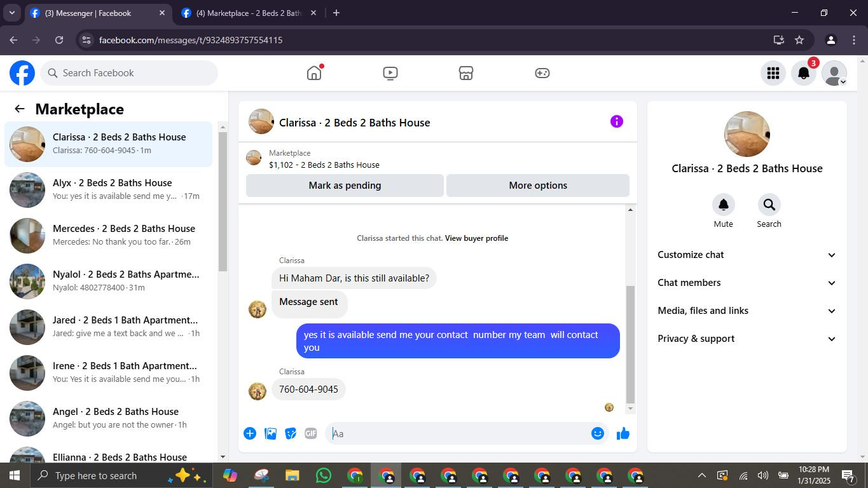The width and height of the screenshot is (868, 488).
Task: Open the Chrome three-dot menu
Action: tap(853, 40)
